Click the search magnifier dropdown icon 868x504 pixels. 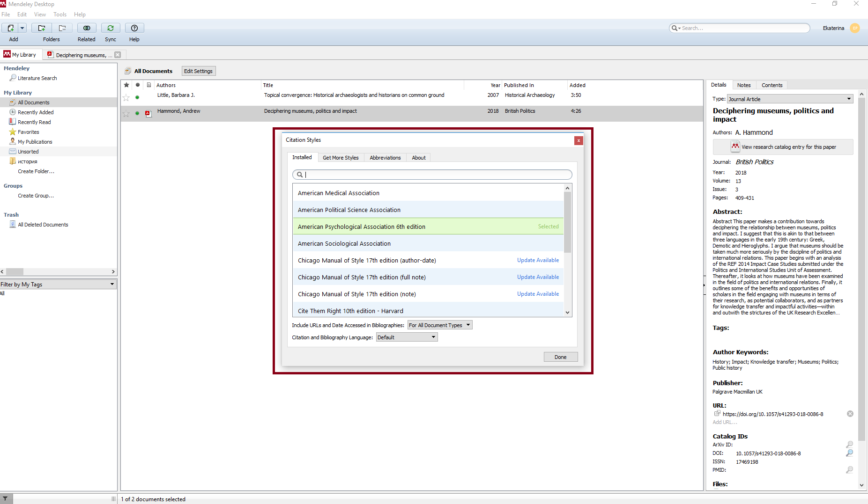coord(676,28)
